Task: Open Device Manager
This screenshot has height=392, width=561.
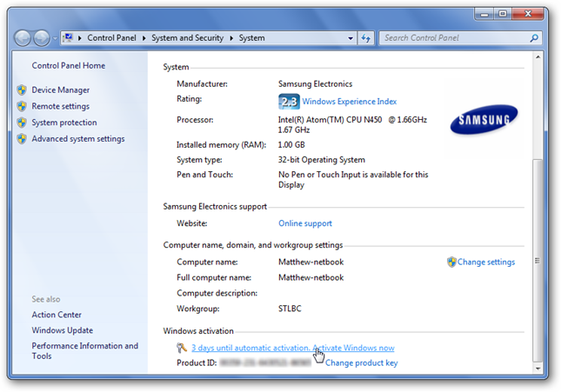Action: click(61, 90)
